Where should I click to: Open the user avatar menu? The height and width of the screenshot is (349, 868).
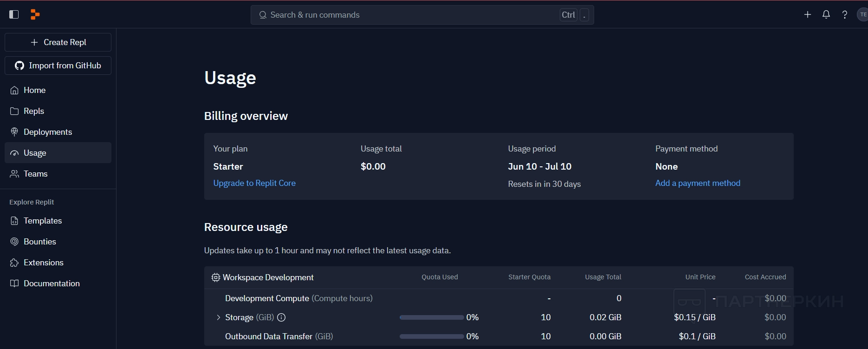pos(862,14)
